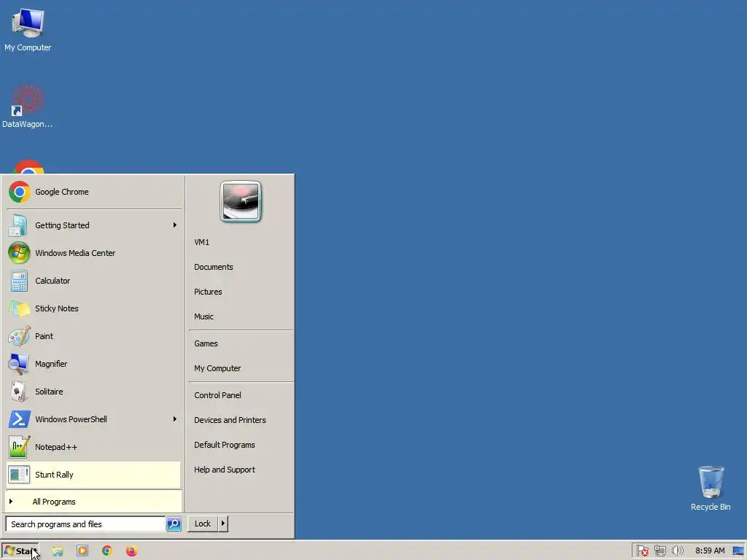Open Devices and Printers
747x560 pixels.
230,420
